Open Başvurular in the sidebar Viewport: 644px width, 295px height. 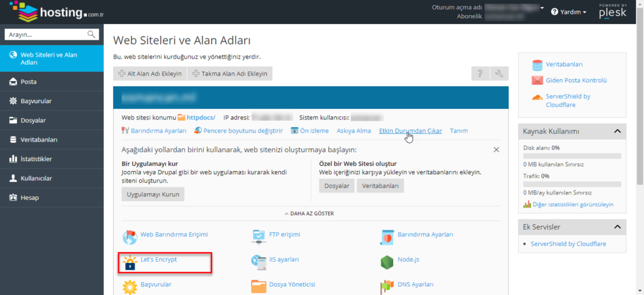[52, 101]
